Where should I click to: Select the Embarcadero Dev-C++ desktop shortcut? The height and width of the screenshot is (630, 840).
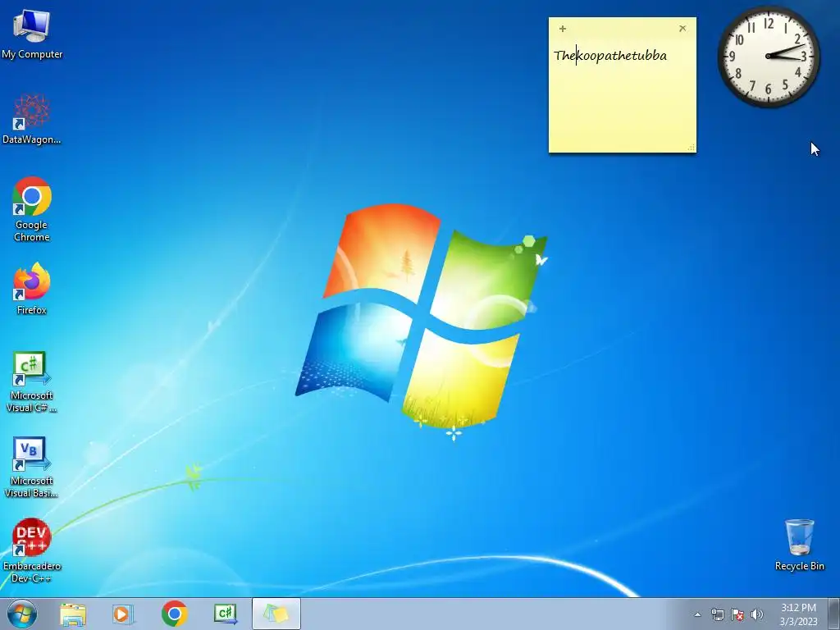(32, 550)
